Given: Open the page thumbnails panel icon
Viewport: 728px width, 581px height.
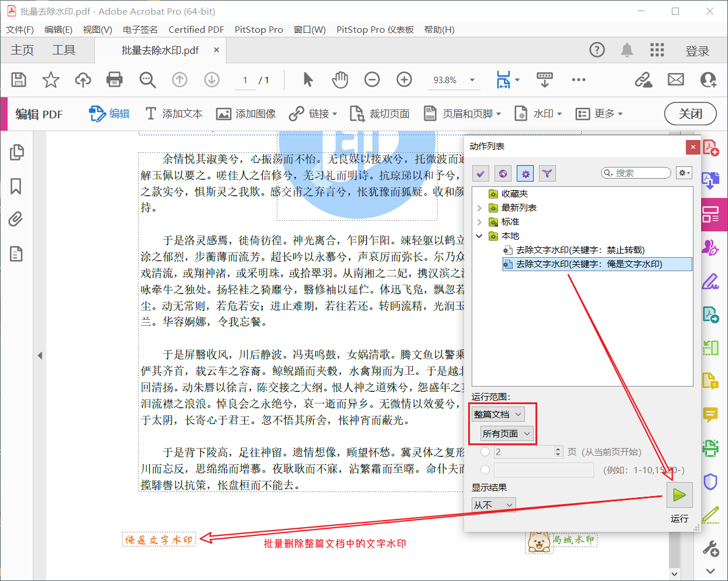Looking at the screenshot, I should coord(16,152).
